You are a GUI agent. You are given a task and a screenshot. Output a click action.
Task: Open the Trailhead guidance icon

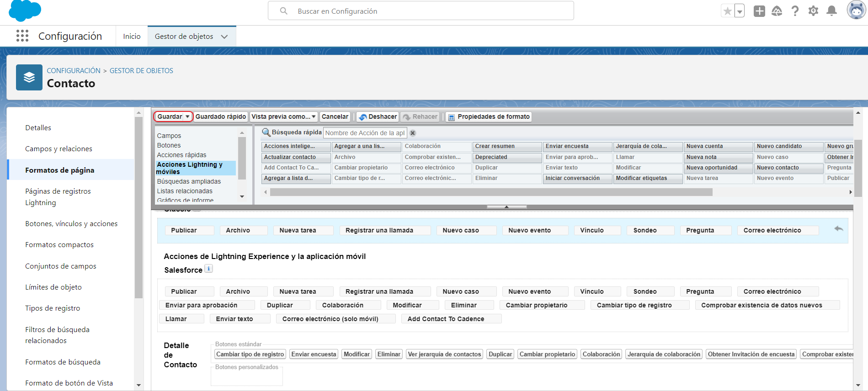pos(777,11)
